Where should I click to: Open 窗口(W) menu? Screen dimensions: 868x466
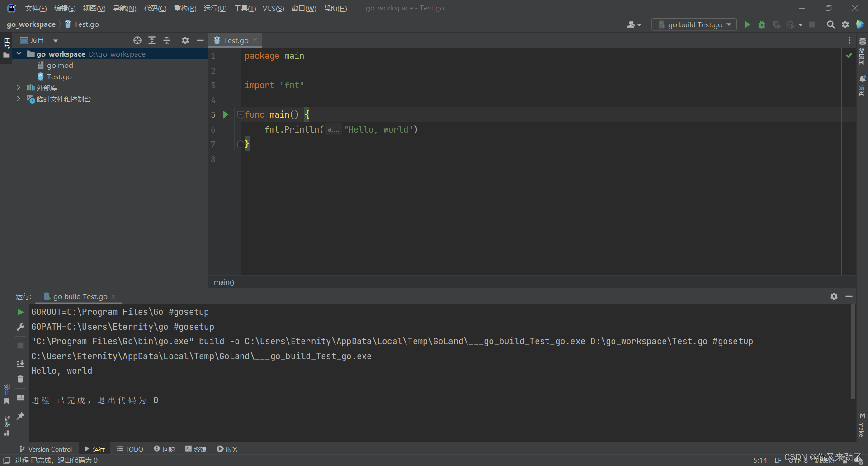[x=304, y=8]
